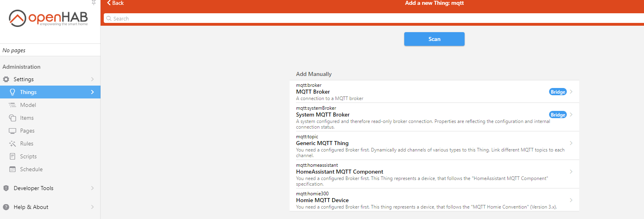Click the Settings gear icon

[x=6, y=79]
